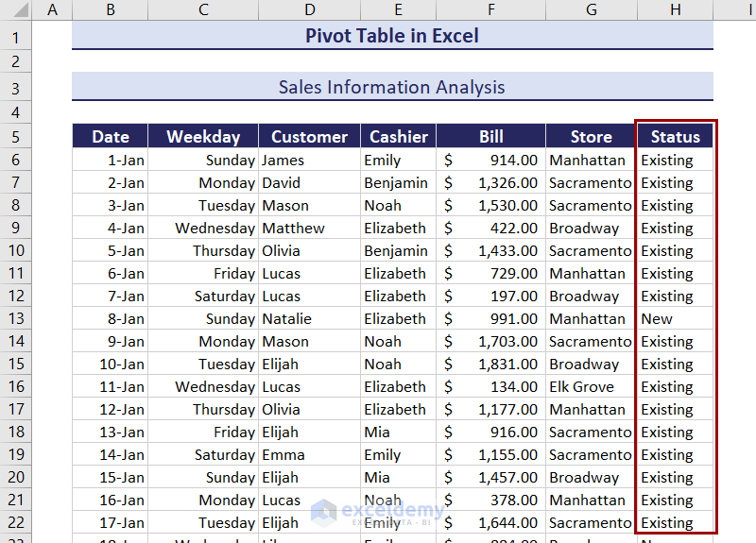Viewport: 756px width, 543px height.
Task: Click the cell containing customer Natalie
Action: click(x=309, y=319)
